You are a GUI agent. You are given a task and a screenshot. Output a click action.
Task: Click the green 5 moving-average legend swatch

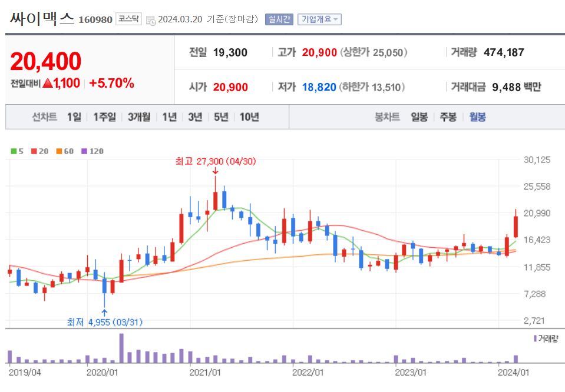(x=14, y=151)
